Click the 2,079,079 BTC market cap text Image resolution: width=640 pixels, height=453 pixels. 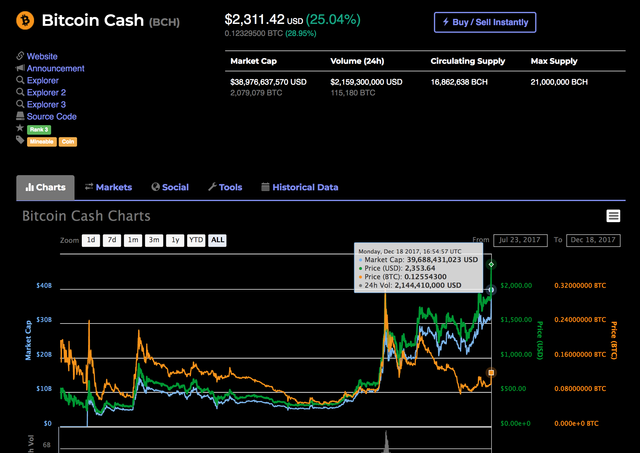(x=256, y=93)
